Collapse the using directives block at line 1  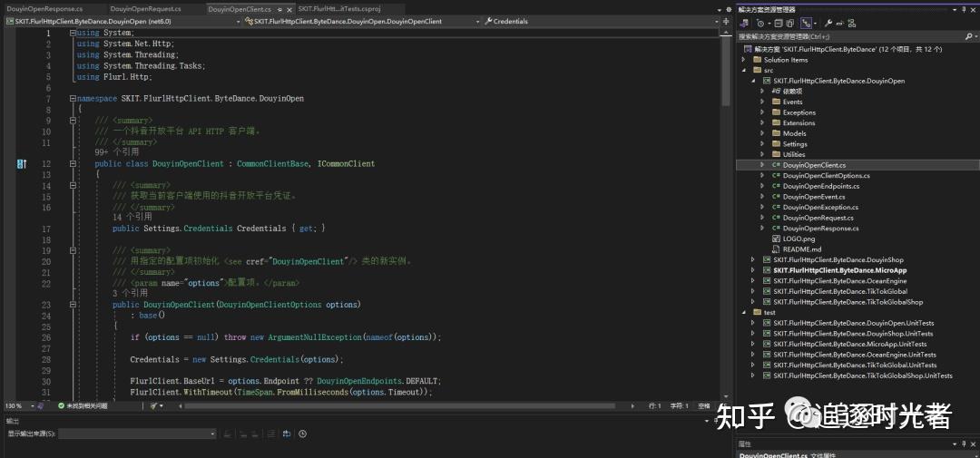tap(73, 33)
